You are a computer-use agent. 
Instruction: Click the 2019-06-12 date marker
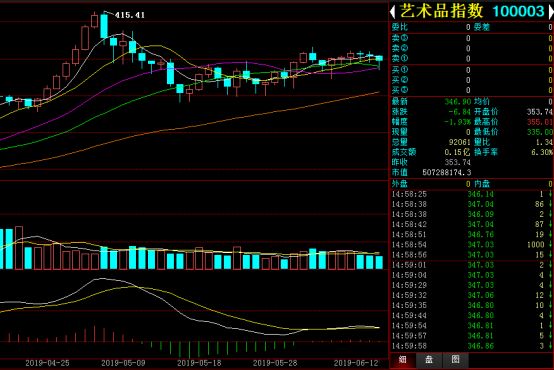click(356, 363)
